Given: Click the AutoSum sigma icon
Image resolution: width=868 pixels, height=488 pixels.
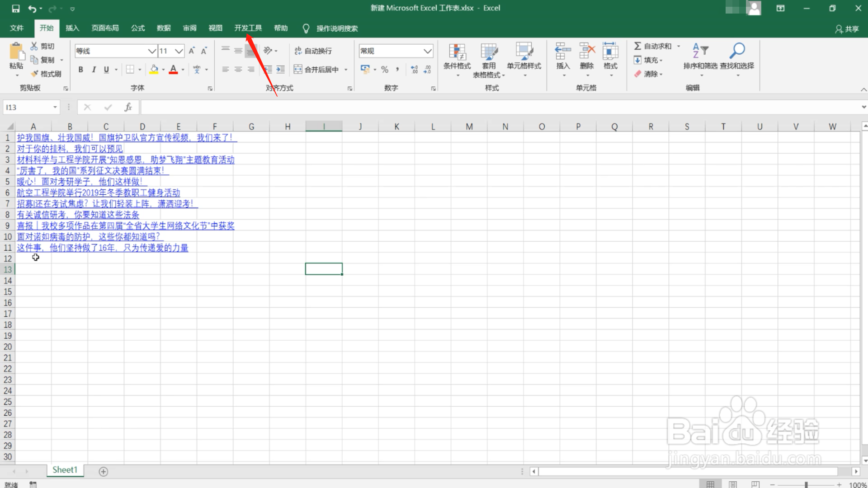Looking at the screenshot, I should (637, 46).
